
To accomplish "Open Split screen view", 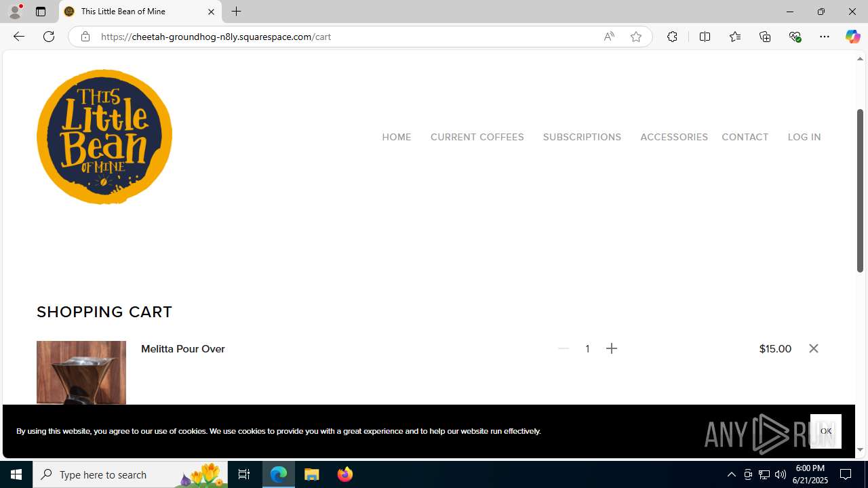I will (705, 37).
